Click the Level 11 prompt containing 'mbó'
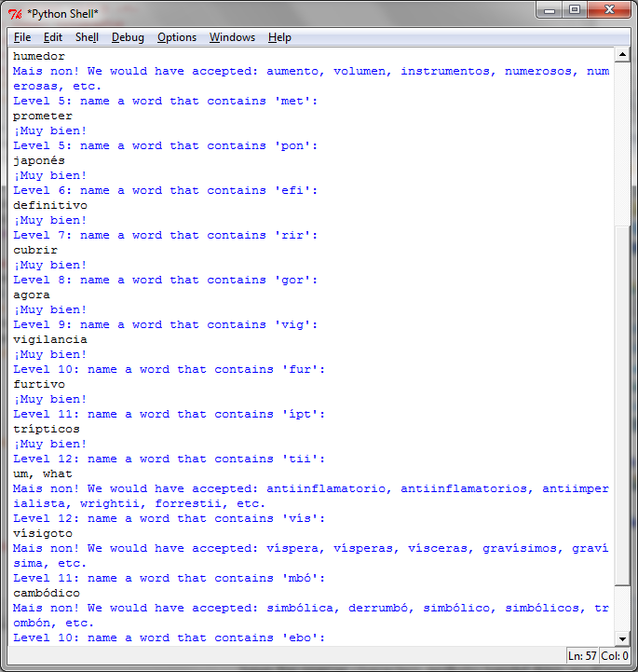This screenshot has height=672, width=638. coord(170,578)
